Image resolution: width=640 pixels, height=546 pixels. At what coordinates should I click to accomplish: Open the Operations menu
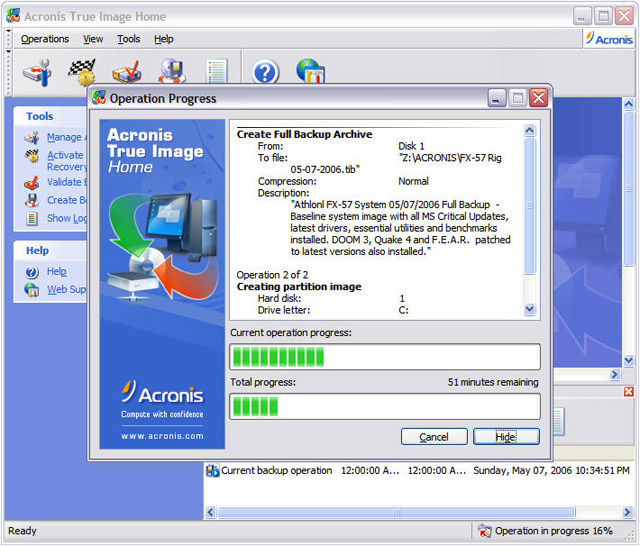pyautogui.click(x=45, y=39)
